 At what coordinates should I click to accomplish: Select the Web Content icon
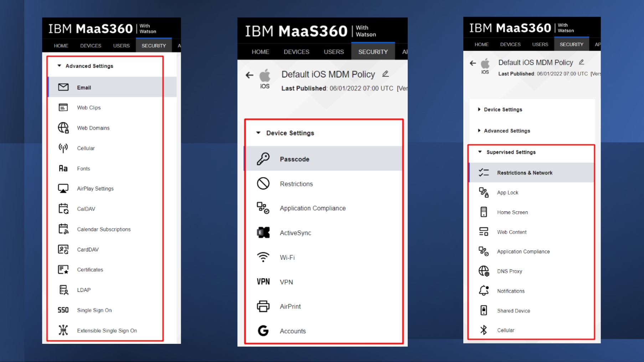pos(484,232)
